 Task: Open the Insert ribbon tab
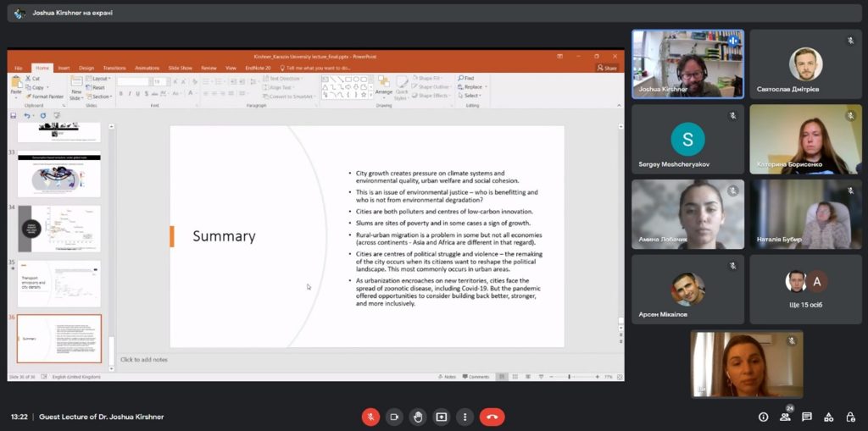tap(64, 68)
